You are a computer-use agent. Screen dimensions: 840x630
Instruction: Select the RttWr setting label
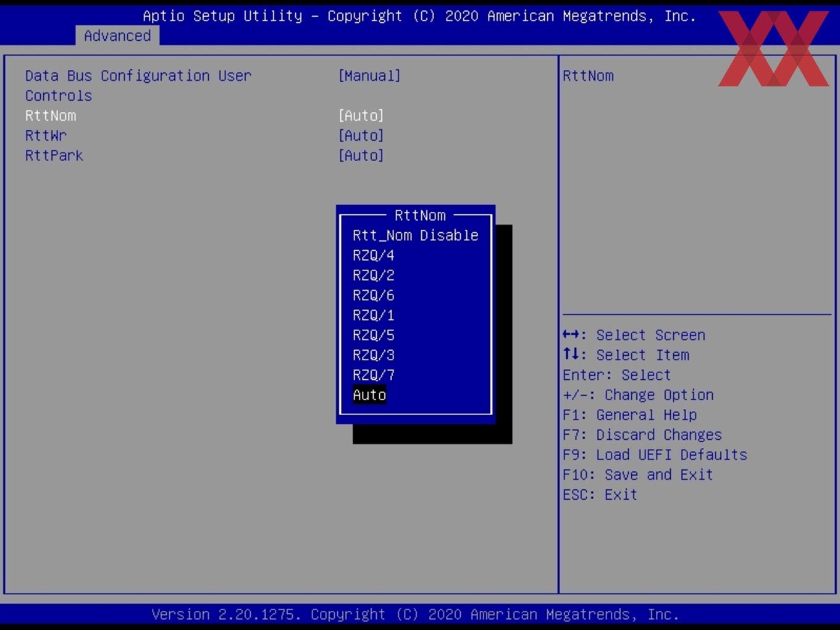pyautogui.click(x=46, y=135)
